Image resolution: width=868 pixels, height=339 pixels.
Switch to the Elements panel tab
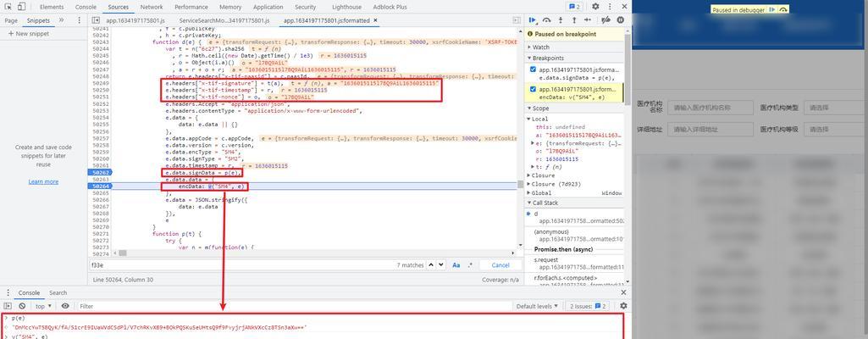pos(52,7)
